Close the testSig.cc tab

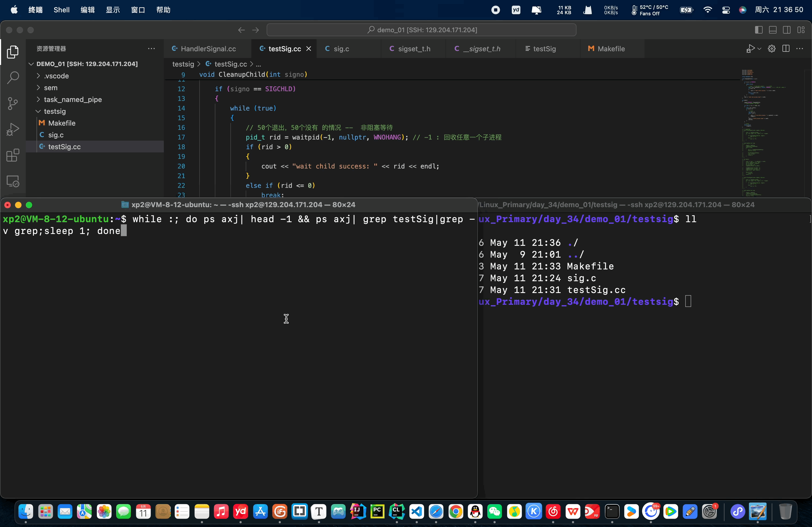click(309, 49)
